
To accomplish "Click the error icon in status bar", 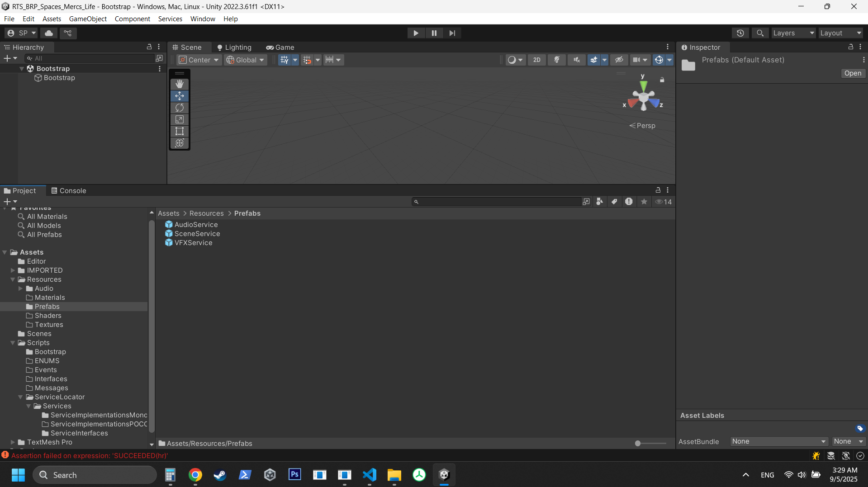I will click(x=5, y=455).
